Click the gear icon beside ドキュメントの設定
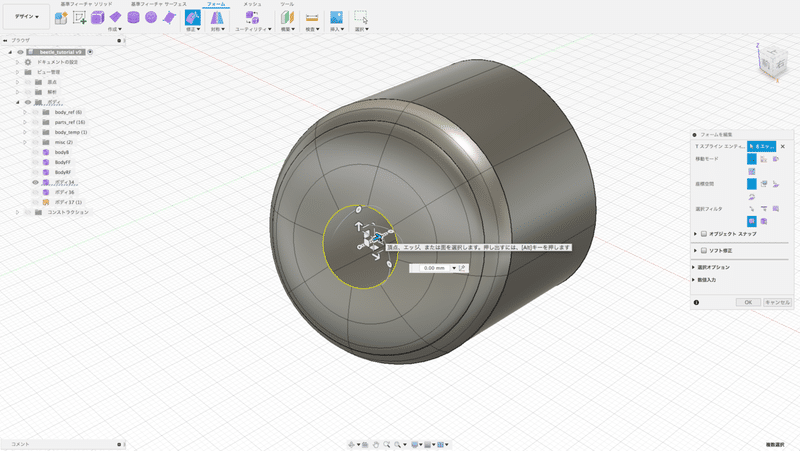Image resolution: width=800 pixels, height=451 pixels. click(x=28, y=62)
